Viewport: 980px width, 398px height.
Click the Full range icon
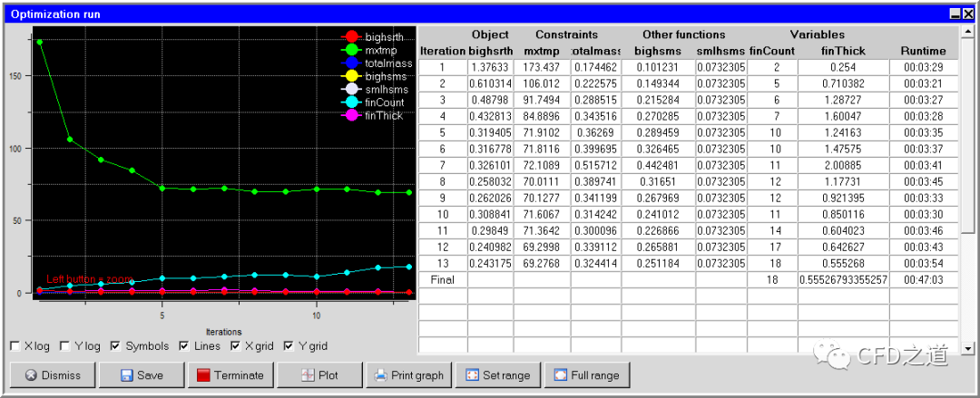pos(560,375)
